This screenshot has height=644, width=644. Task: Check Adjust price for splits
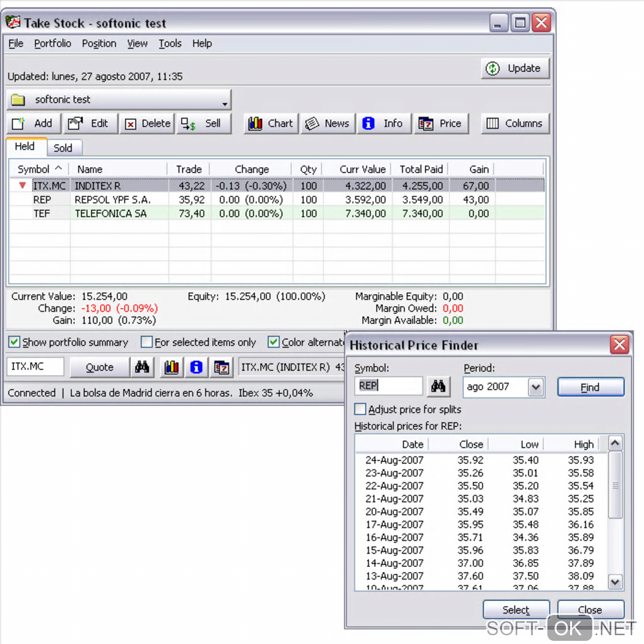(360, 408)
